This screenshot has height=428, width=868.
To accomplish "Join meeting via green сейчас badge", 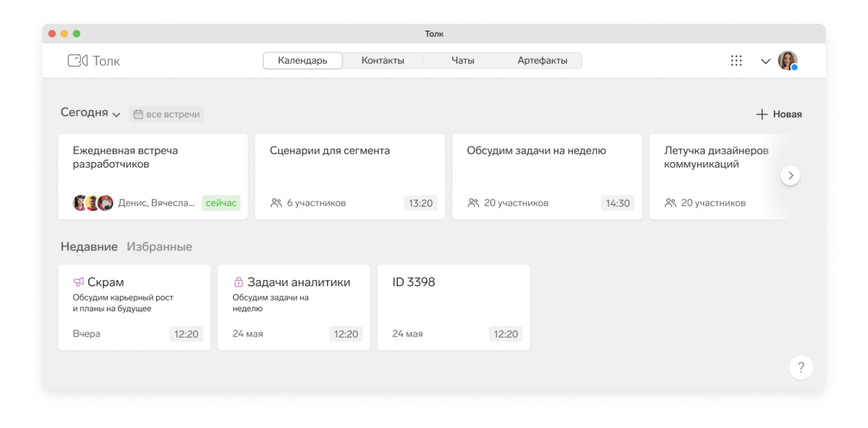I will point(221,203).
